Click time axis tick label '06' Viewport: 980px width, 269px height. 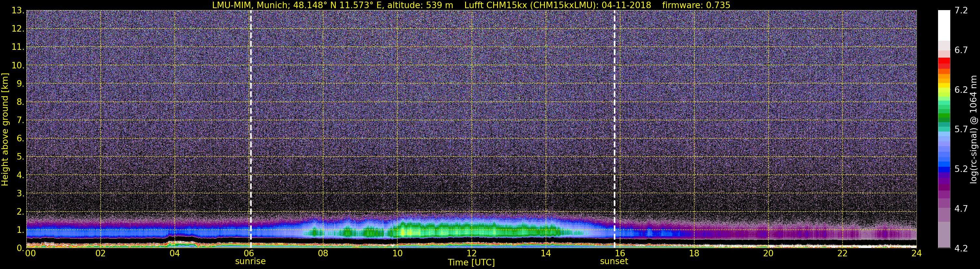249,253
